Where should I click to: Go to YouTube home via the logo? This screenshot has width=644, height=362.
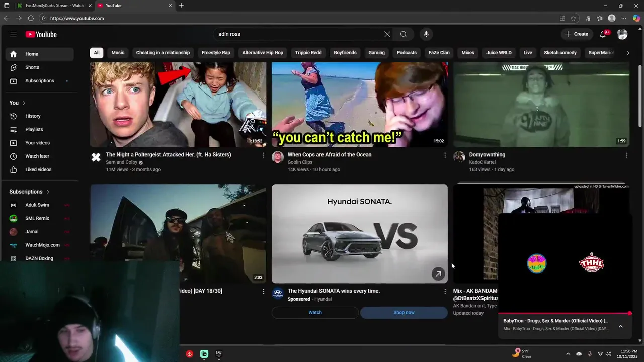(41, 34)
